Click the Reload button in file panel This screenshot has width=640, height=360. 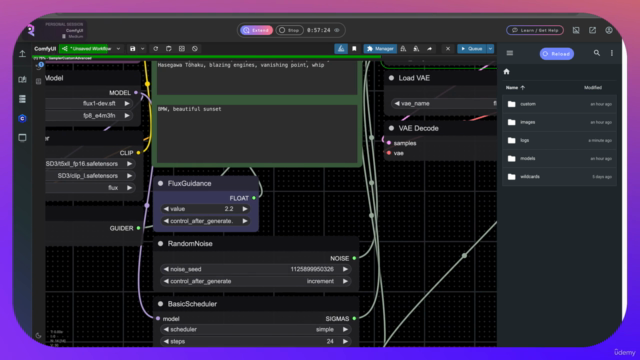click(557, 53)
